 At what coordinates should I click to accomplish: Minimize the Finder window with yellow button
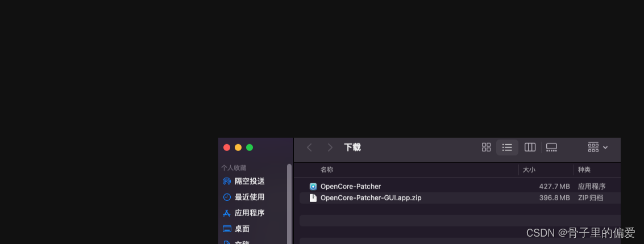pyautogui.click(x=238, y=148)
